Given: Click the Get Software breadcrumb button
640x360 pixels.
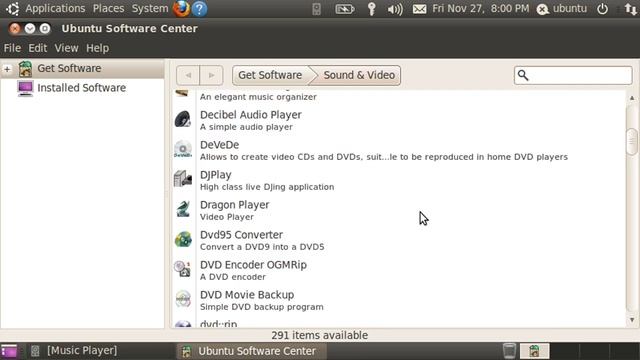Looking at the screenshot, I should point(270,76).
